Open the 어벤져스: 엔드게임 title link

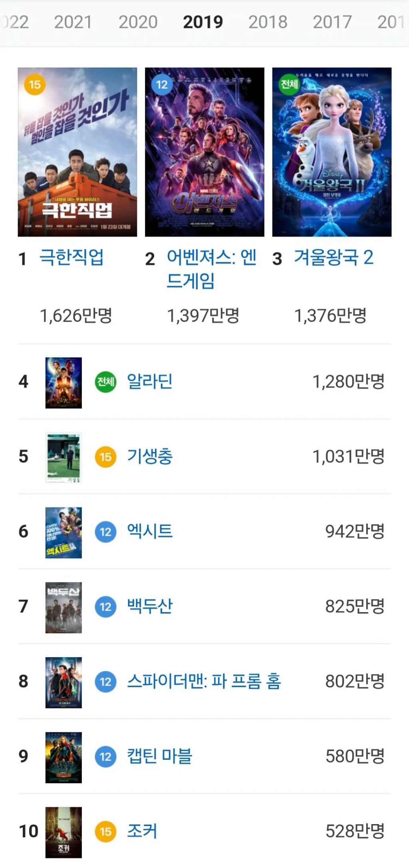pos(211,269)
